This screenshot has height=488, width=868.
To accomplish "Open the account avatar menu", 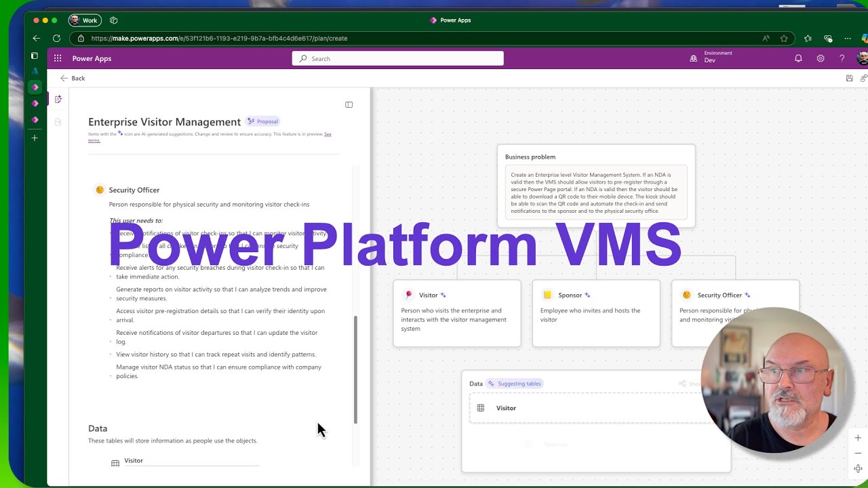I will [863, 58].
